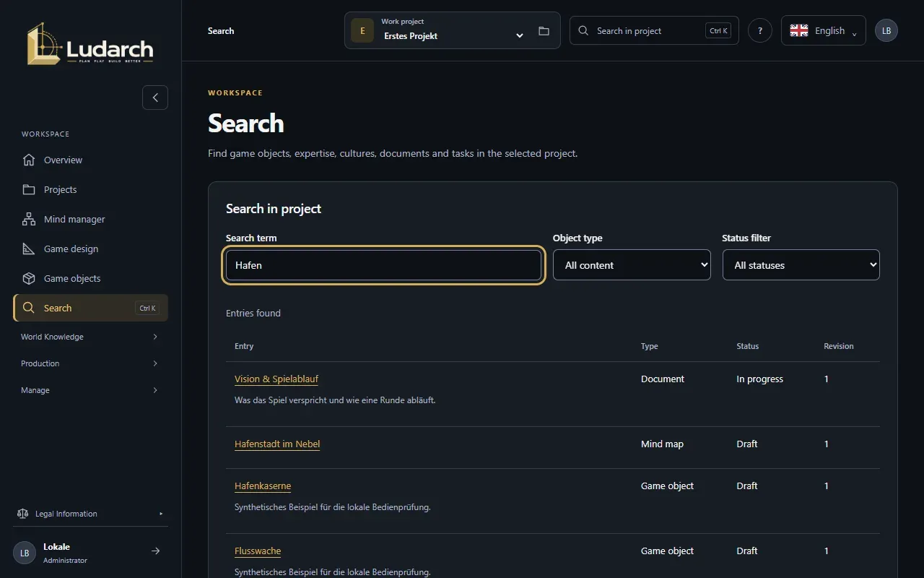Screen dimensions: 924x578
Task: Click the Search in project header field
Action: click(x=654, y=30)
